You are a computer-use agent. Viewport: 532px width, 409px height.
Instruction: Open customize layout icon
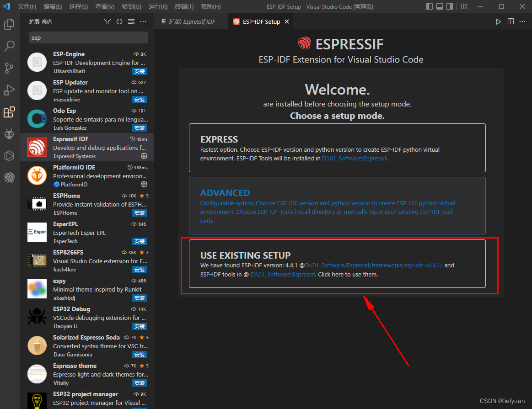pos(464,6)
